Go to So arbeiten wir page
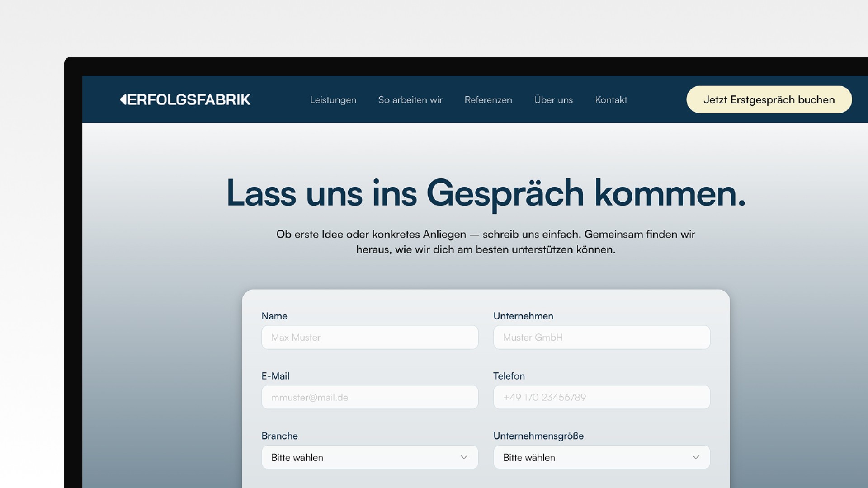The width and height of the screenshot is (868, 488). pyautogui.click(x=410, y=100)
